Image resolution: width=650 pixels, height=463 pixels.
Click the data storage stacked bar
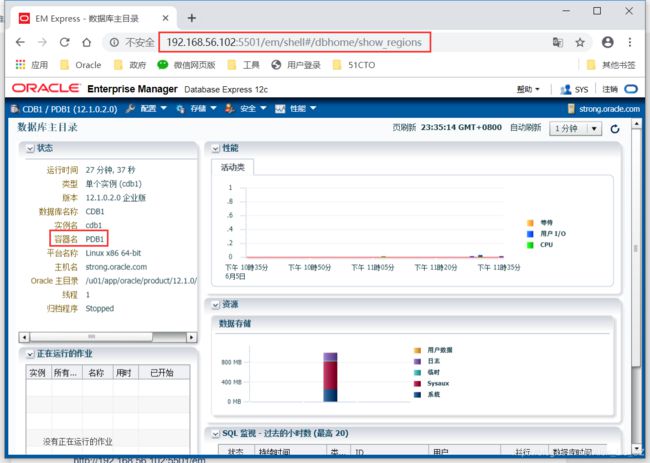[330, 377]
